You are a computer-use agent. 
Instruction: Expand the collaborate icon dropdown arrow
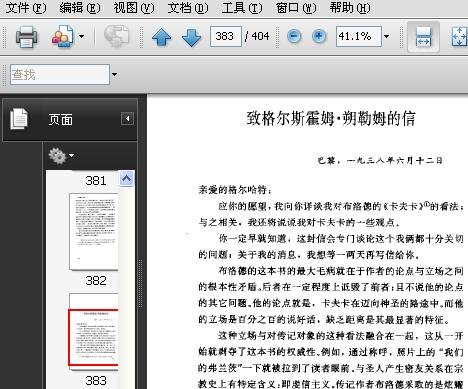tap(81, 36)
